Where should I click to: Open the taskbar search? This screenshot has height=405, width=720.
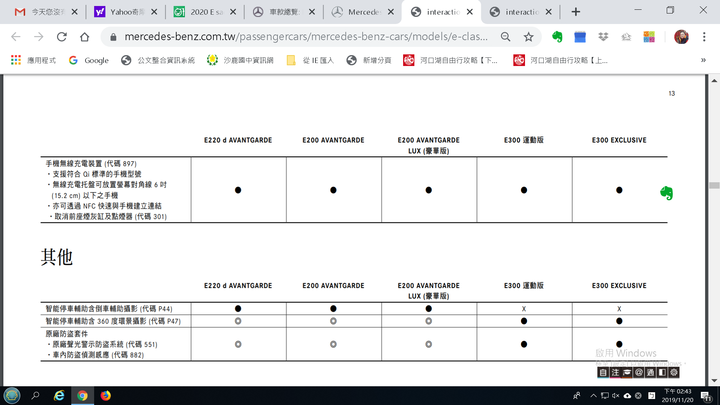click(35, 395)
